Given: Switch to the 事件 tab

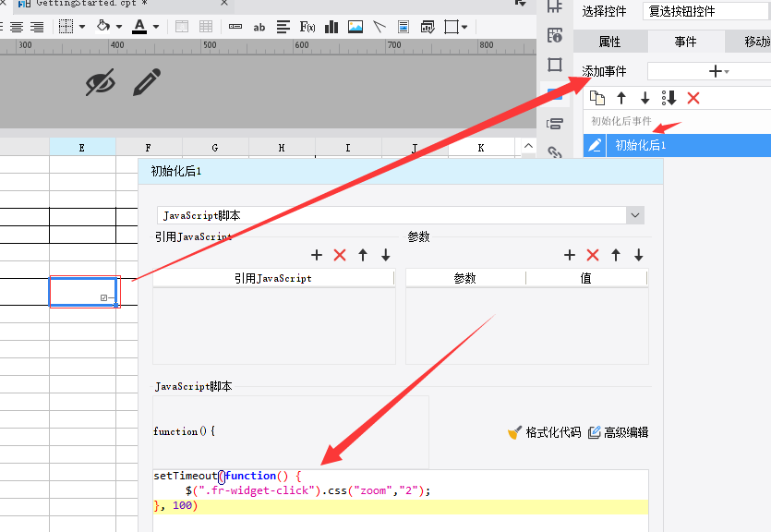Looking at the screenshot, I should pos(685,42).
